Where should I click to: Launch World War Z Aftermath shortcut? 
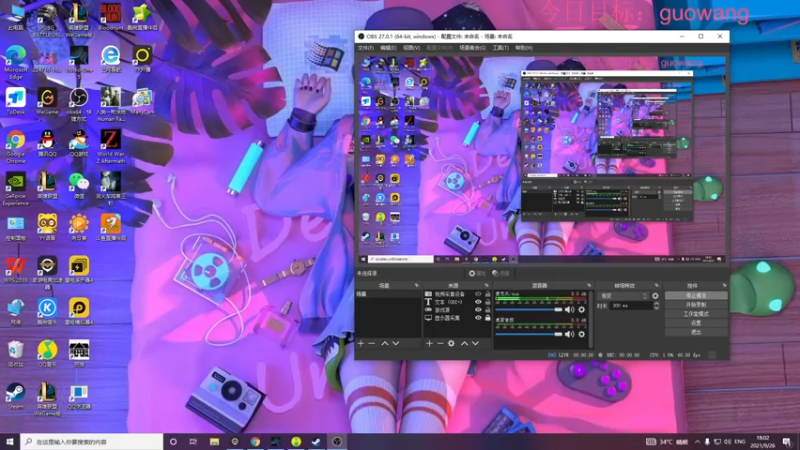[x=110, y=146]
